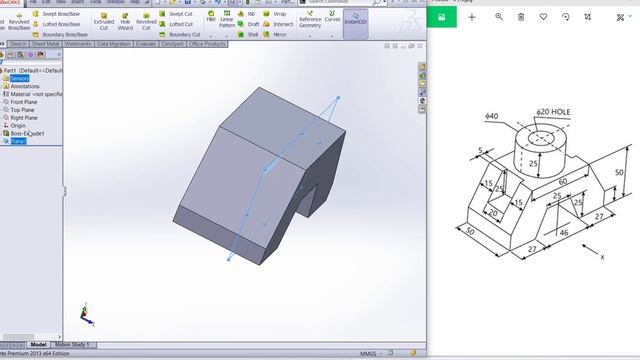
Task: Open the DimXpertManager panel tab icon
Action: [x=30, y=55]
